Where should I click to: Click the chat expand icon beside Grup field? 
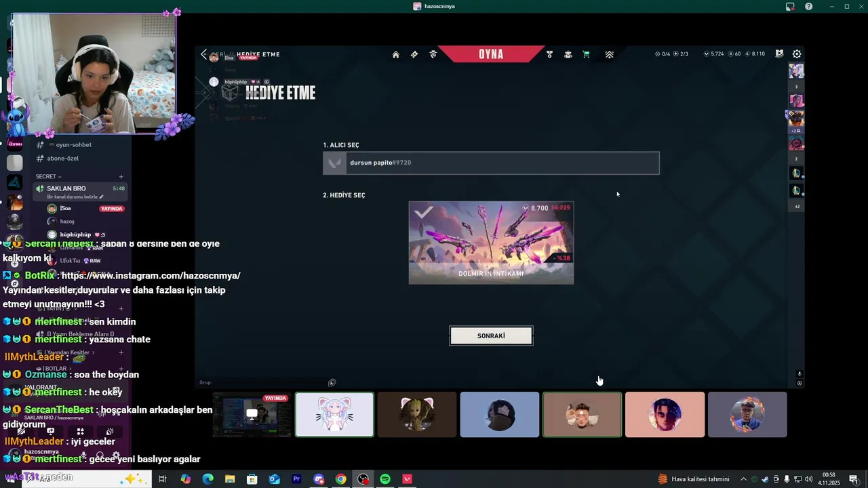pos(332,382)
